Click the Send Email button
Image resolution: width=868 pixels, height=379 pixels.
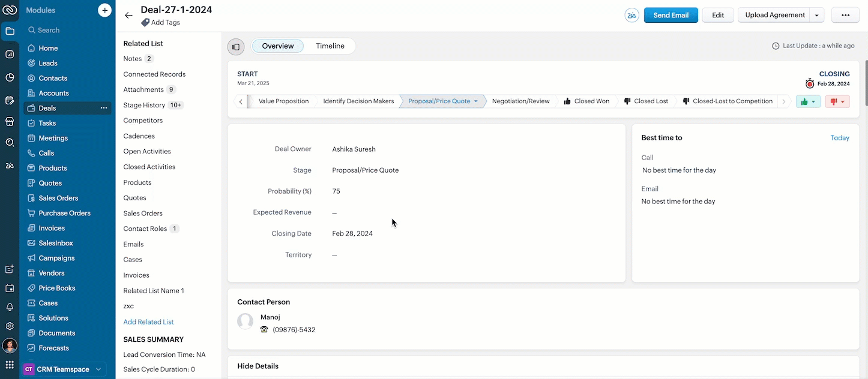[671, 16]
